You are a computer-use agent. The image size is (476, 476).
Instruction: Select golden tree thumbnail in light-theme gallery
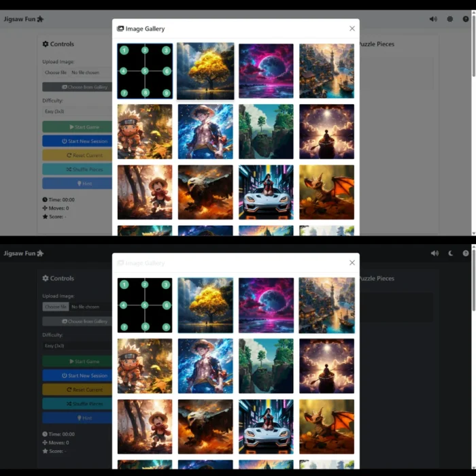click(205, 71)
